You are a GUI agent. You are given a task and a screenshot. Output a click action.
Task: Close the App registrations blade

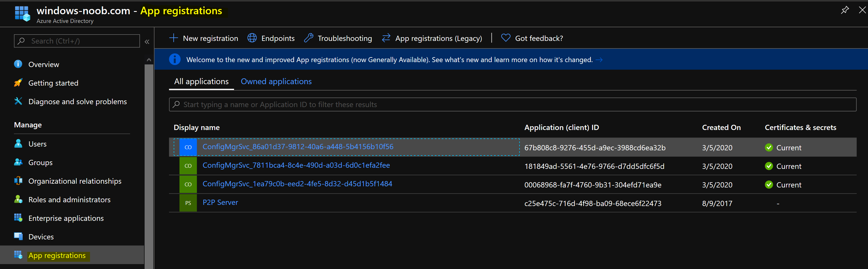coord(862,10)
